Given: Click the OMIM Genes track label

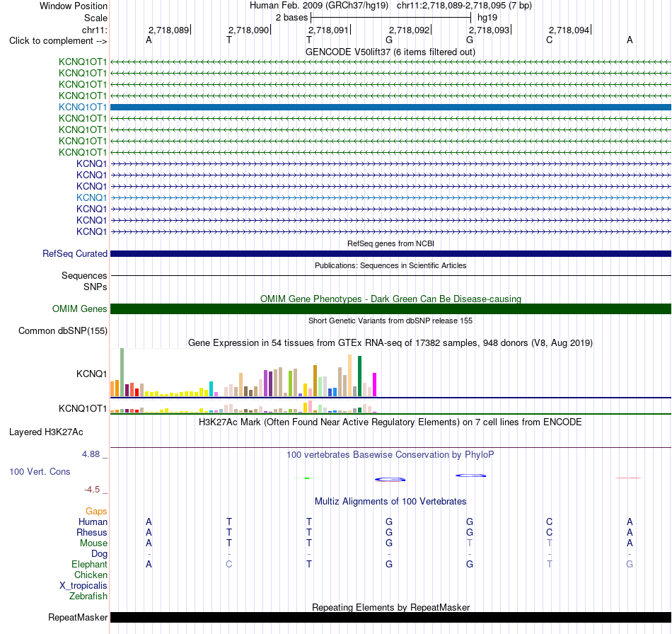Looking at the screenshot, I should [x=79, y=309].
